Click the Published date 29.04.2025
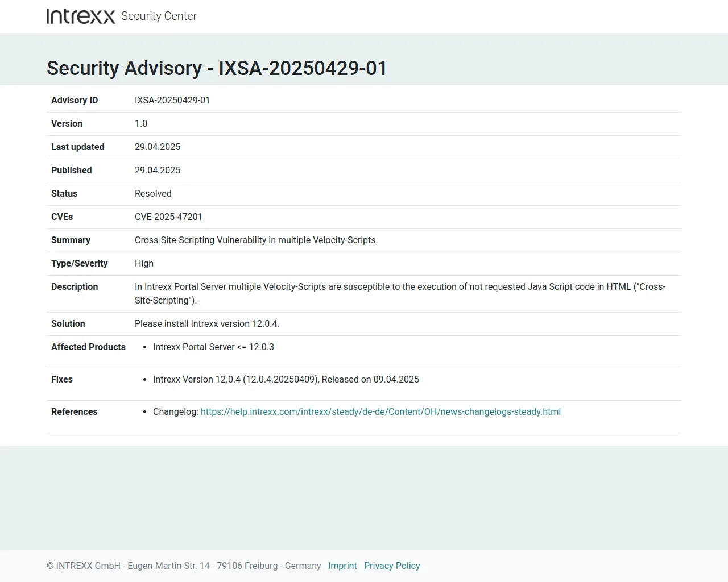728x582 pixels. point(158,170)
